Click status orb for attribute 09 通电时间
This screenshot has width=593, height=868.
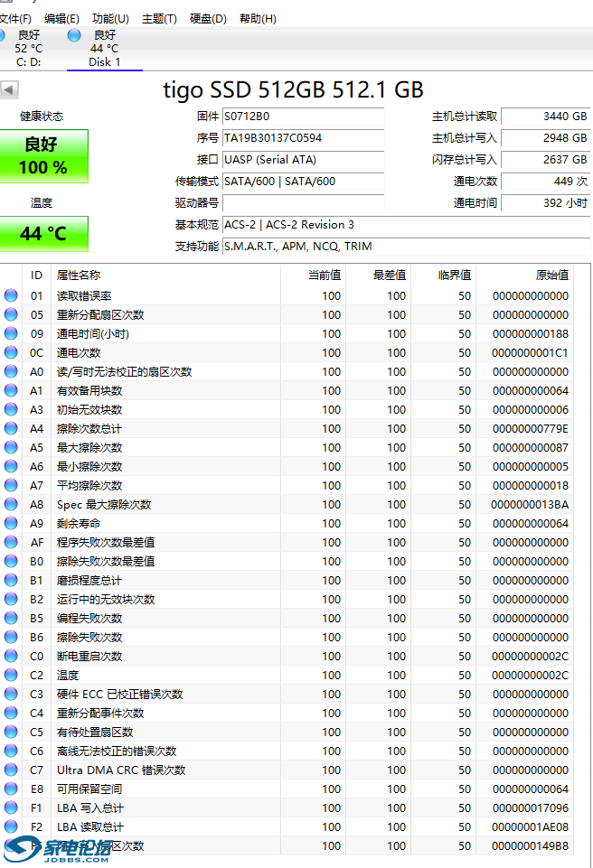click(11, 333)
